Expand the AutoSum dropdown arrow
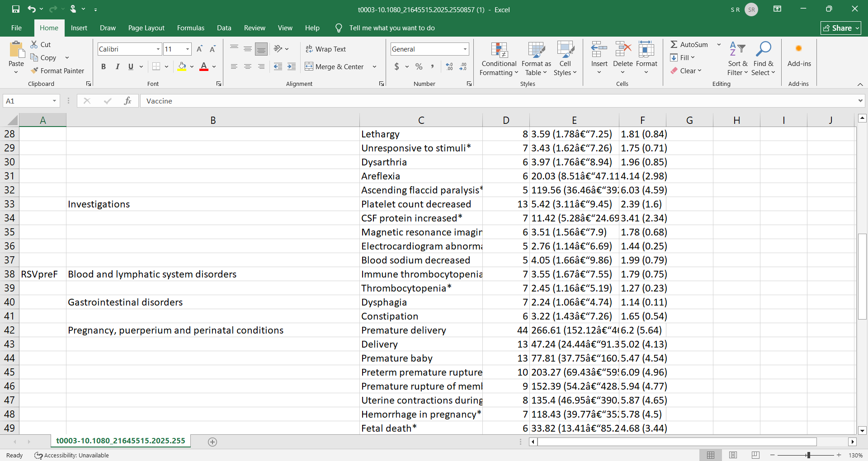Image resolution: width=868 pixels, height=461 pixels. [718, 44]
